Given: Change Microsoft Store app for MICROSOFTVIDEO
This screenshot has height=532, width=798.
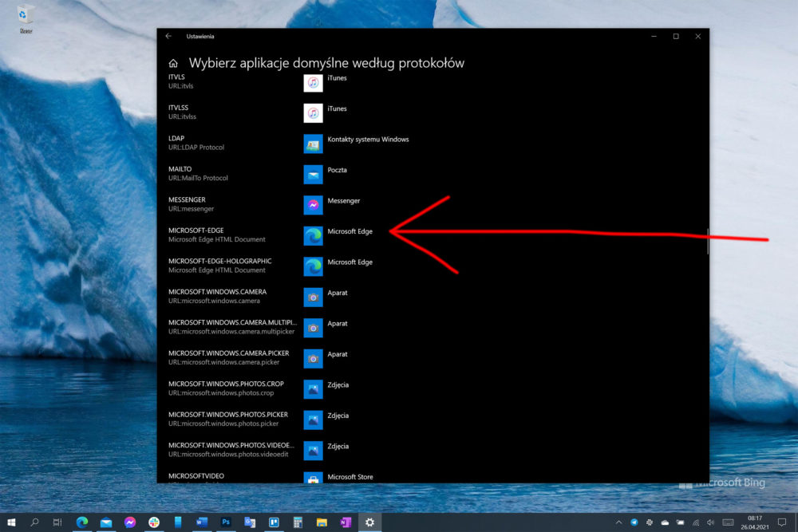Looking at the screenshot, I should click(x=350, y=477).
